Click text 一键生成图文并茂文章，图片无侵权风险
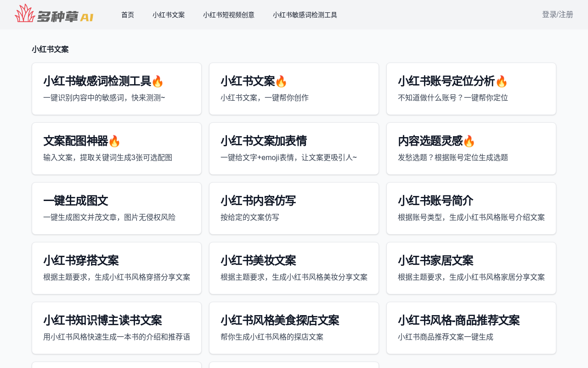This screenshot has height=368, width=588. click(109, 217)
